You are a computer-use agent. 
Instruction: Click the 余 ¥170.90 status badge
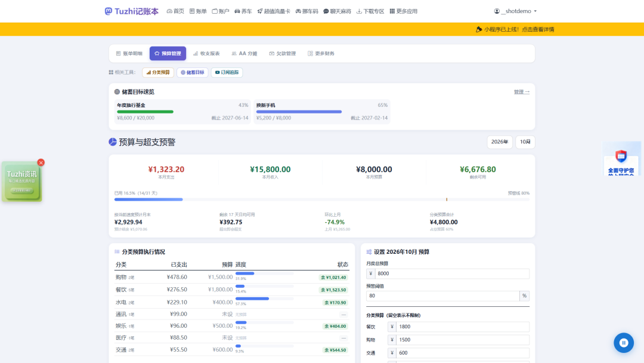click(x=335, y=303)
